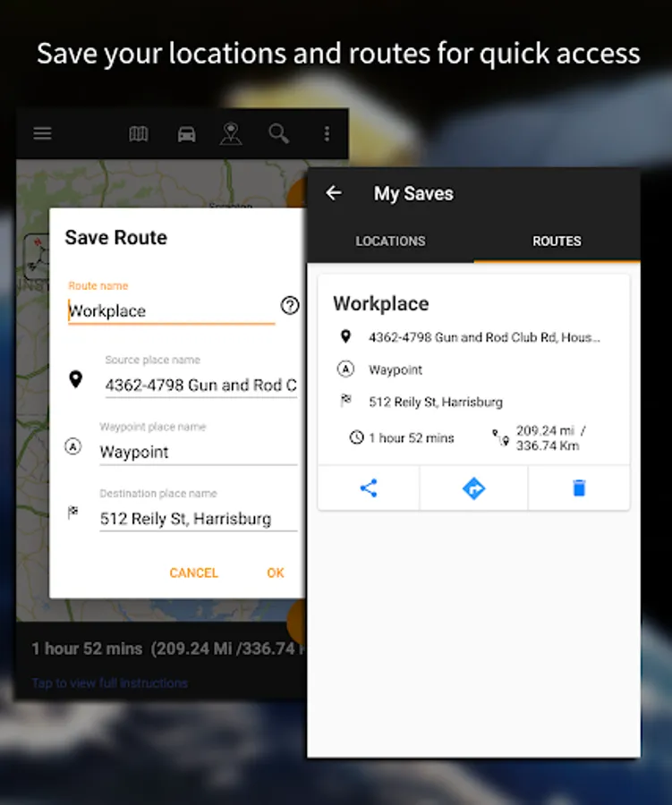The image size is (672, 805).
Task: Tap to view full instructions link
Action: click(110, 682)
